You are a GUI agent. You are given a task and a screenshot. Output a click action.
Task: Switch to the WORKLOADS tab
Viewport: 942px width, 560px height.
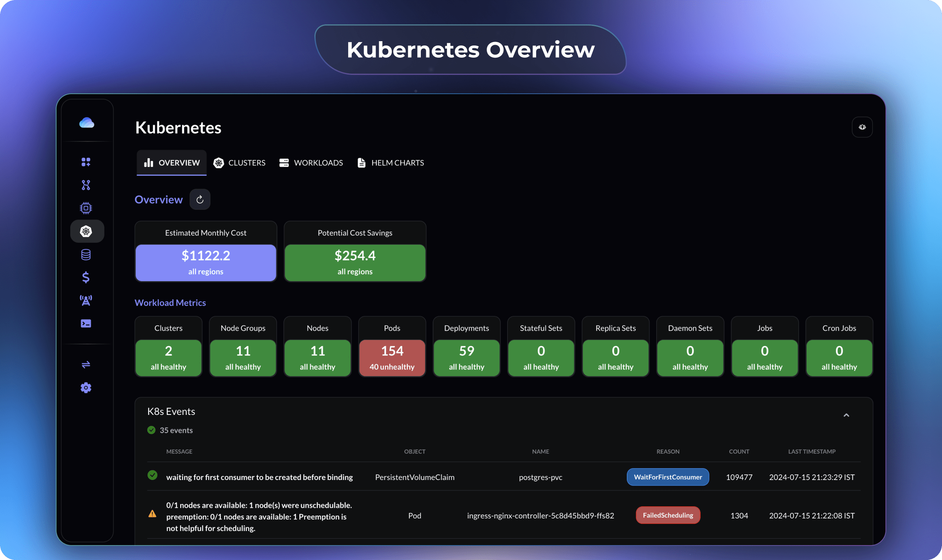click(x=311, y=163)
